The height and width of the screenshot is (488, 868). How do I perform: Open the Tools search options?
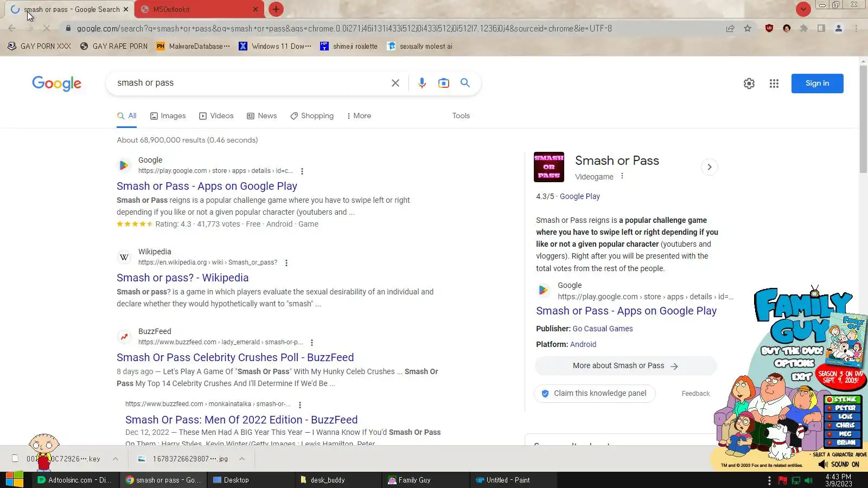pos(461,116)
